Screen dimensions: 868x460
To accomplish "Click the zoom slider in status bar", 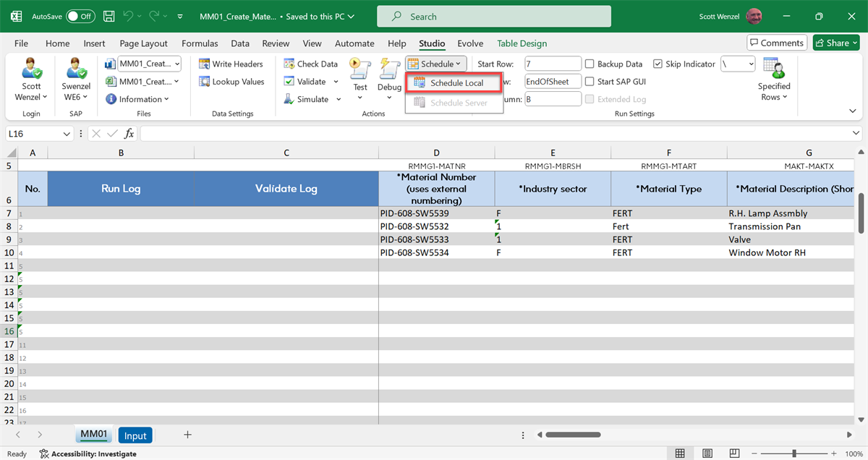I will click(794, 453).
